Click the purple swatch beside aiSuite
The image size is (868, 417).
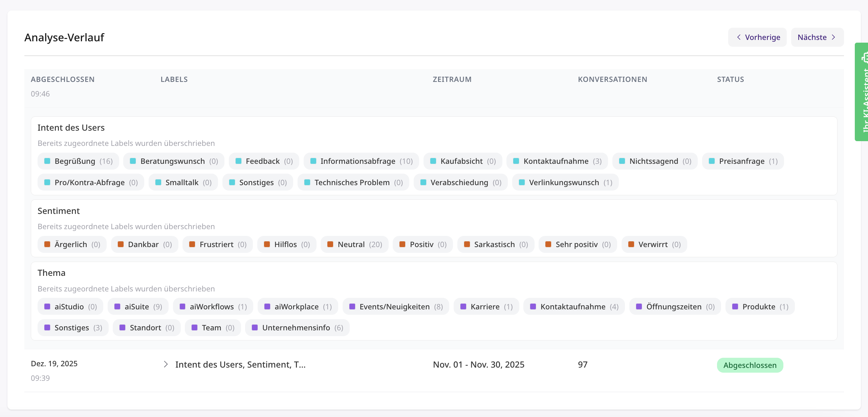coord(117,307)
